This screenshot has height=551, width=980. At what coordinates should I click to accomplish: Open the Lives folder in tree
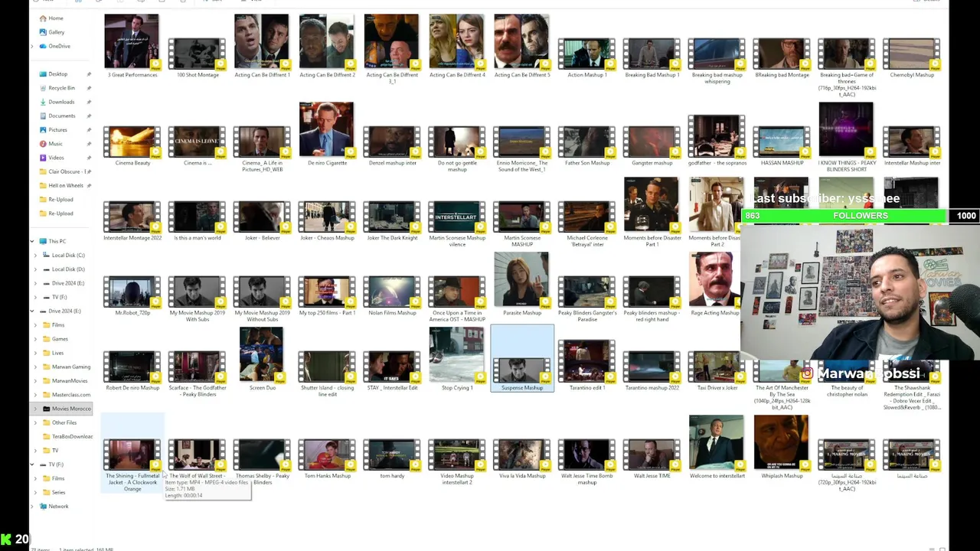57,353
